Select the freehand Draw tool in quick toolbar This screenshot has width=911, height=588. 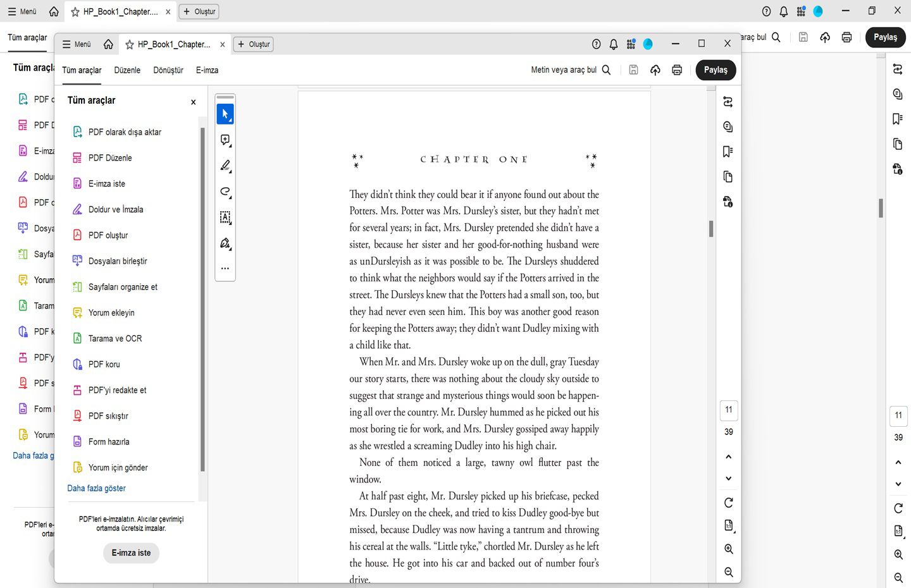tap(225, 192)
